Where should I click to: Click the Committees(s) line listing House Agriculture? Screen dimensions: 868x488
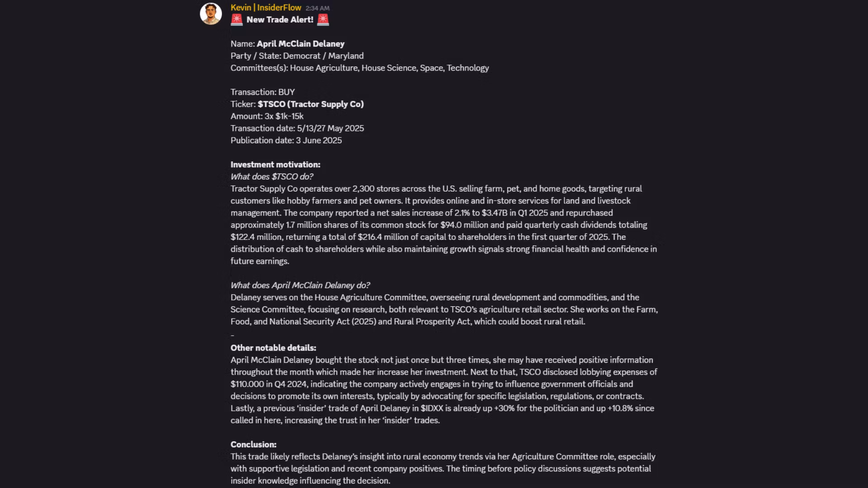[360, 68]
